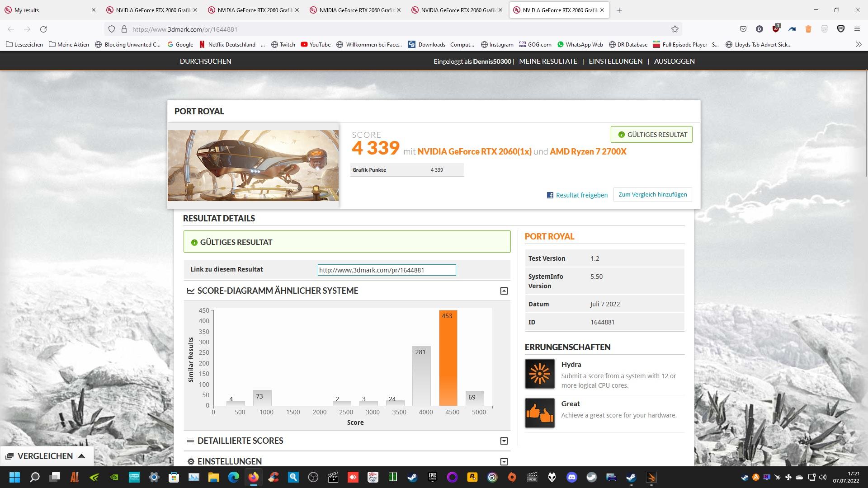868x488 pixels.
Task: Open the Windows Start menu
Action: (x=14, y=477)
